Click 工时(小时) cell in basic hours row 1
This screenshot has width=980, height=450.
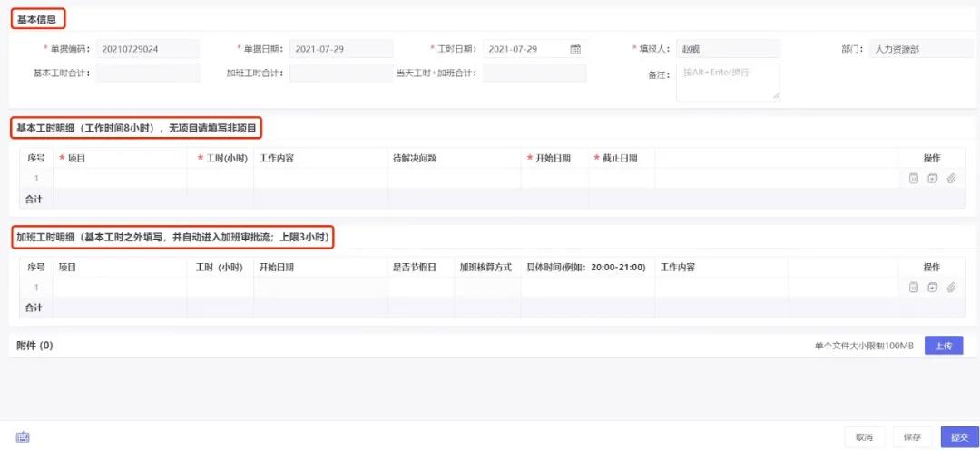(220, 179)
